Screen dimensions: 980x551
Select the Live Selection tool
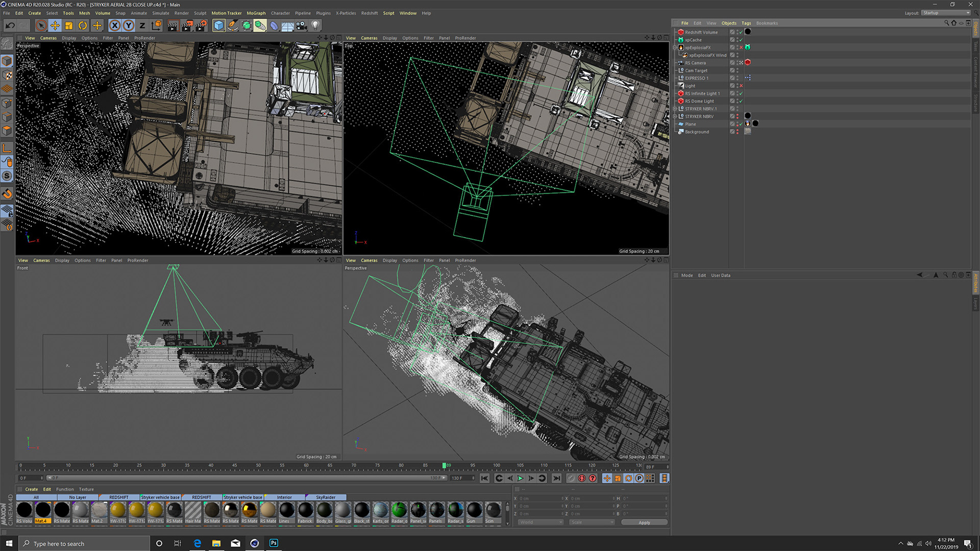point(41,25)
